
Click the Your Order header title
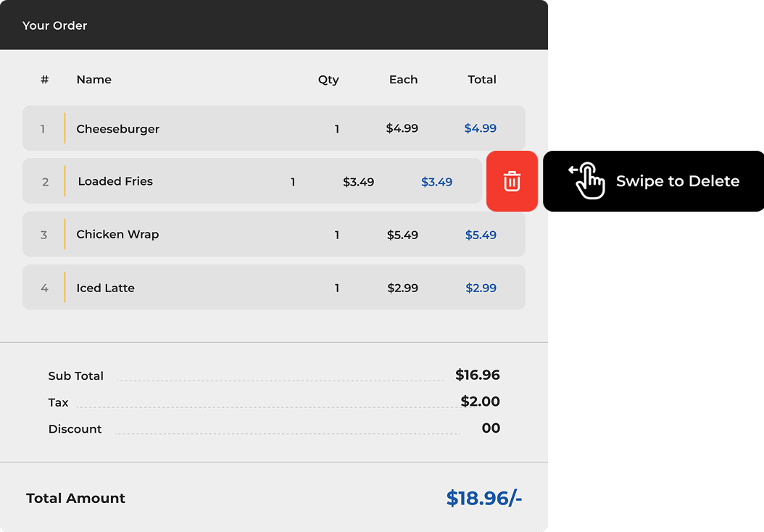[55, 25]
